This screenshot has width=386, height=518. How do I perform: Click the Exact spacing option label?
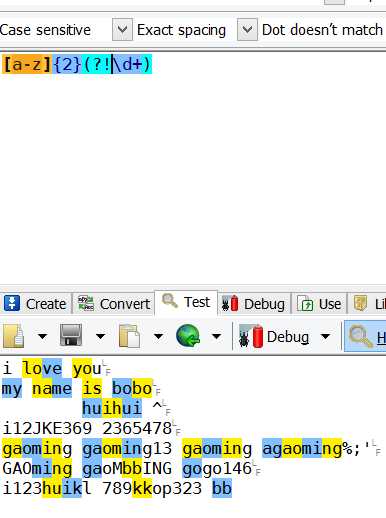click(x=181, y=30)
